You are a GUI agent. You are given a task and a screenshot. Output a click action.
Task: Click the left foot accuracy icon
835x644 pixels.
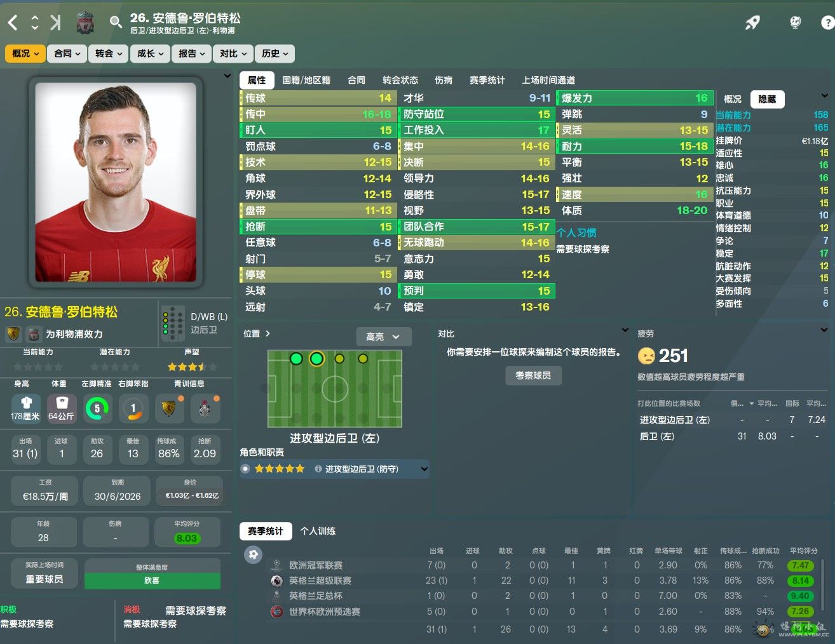[x=97, y=408]
